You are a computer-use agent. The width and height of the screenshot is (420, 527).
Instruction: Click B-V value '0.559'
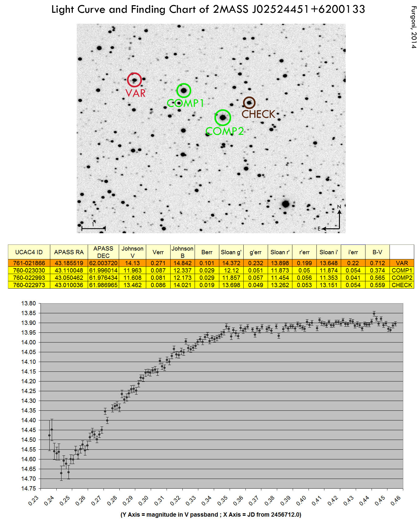(x=377, y=285)
